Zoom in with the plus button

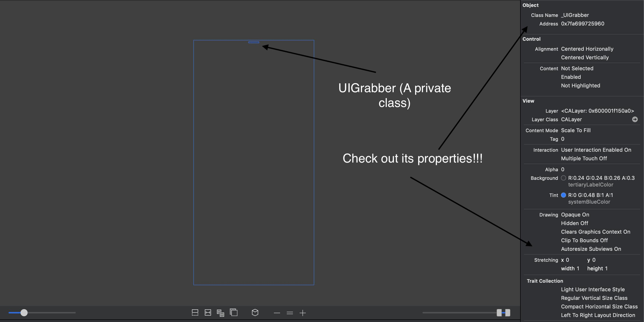point(302,313)
